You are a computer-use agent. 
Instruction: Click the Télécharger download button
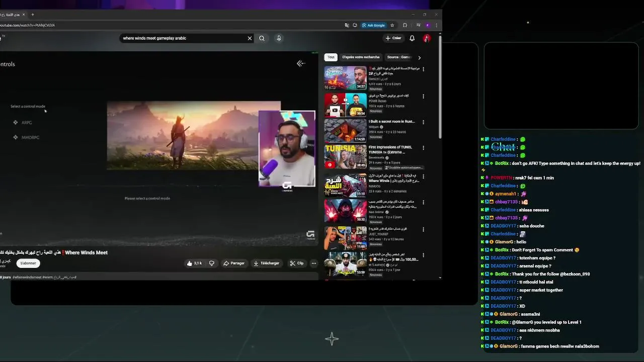pyautogui.click(x=267, y=263)
